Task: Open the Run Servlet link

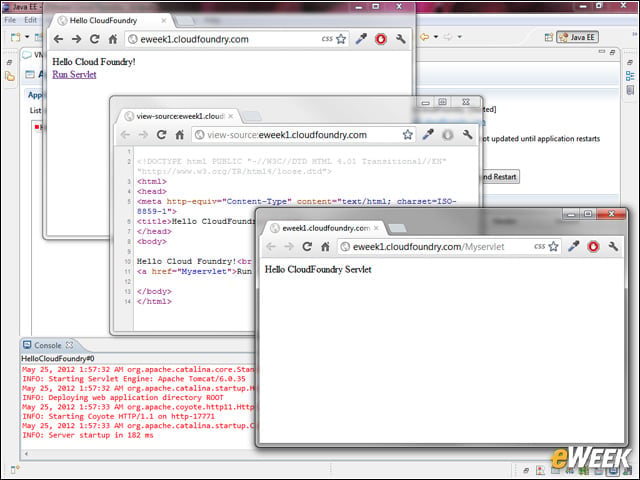Action: point(74,75)
